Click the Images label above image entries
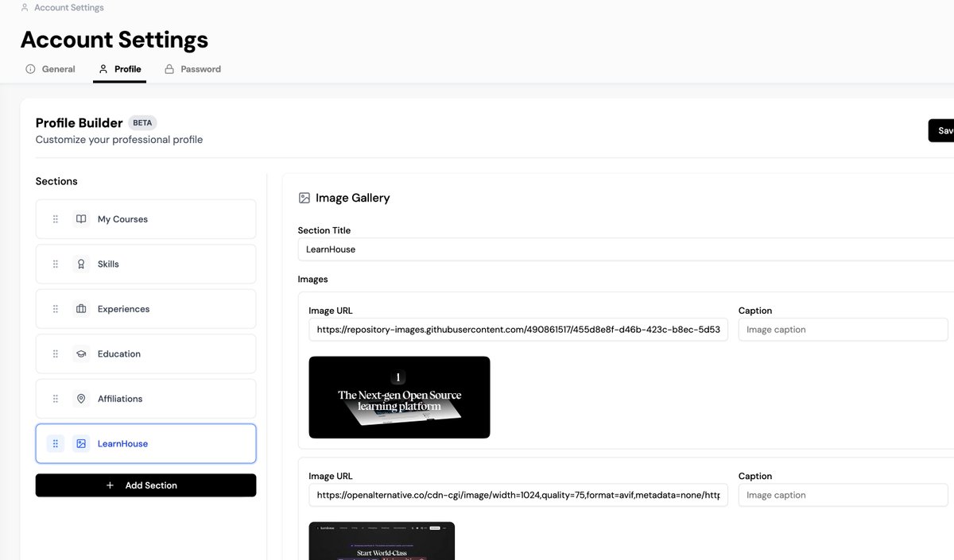Viewport: 954px width, 560px height. tap(312, 280)
